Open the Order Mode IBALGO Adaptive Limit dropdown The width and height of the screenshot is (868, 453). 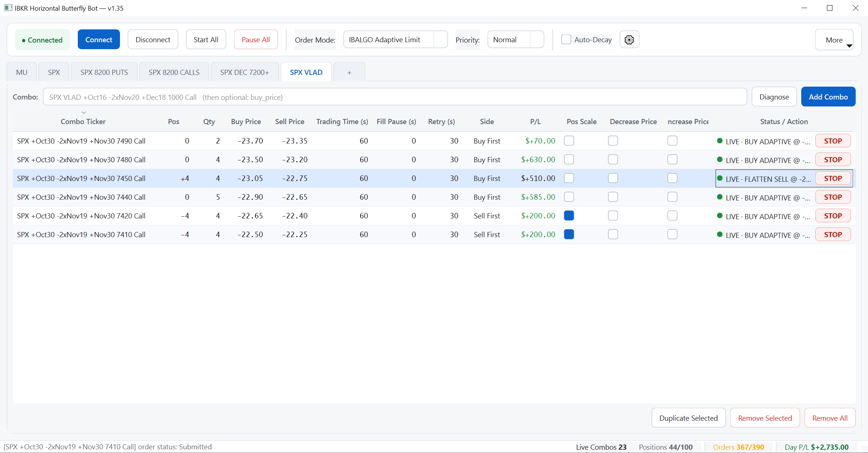click(395, 40)
